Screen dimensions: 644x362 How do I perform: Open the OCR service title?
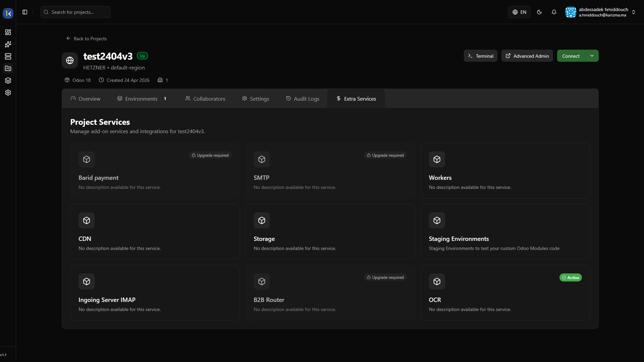(435, 300)
